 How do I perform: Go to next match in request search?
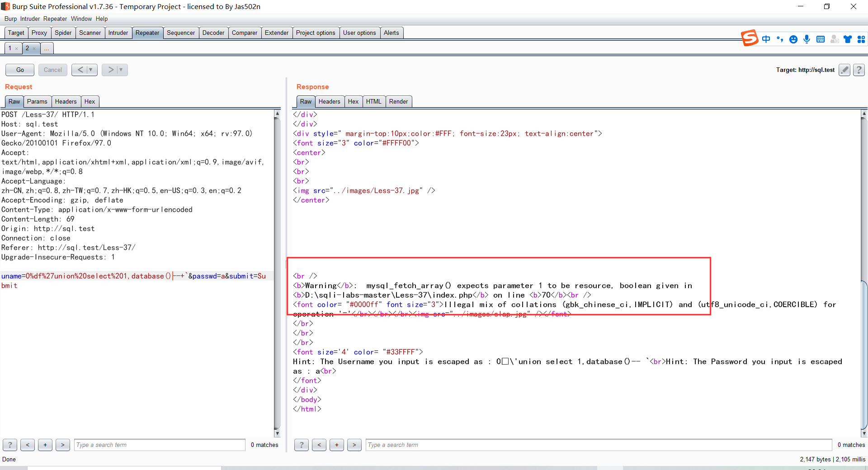63,445
